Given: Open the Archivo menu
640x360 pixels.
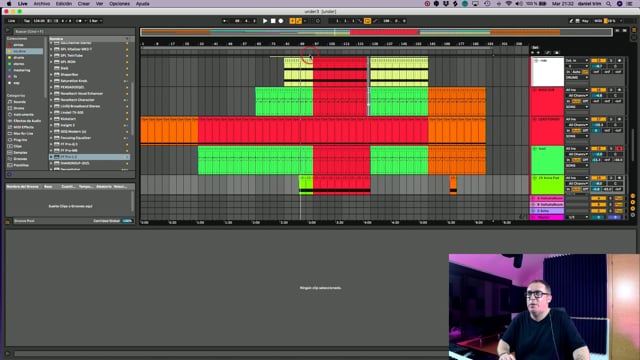Looking at the screenshot, I should (x=42, y=4).
